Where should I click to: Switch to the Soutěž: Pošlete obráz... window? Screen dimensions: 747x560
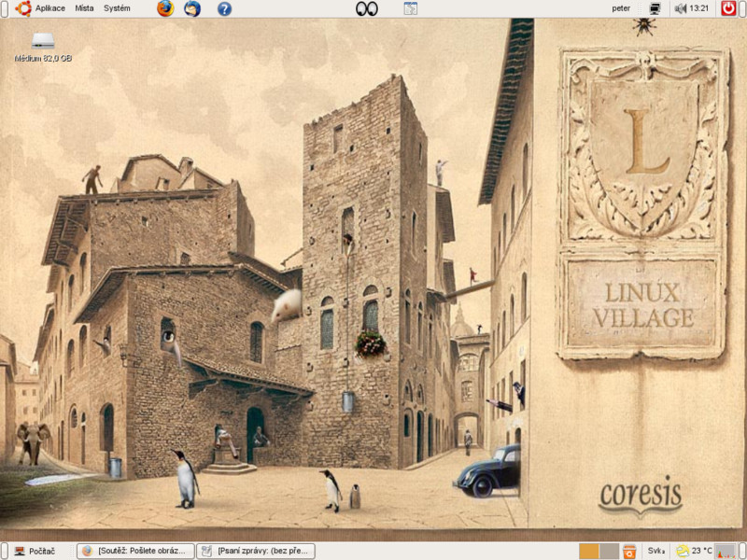click(135, 551)
